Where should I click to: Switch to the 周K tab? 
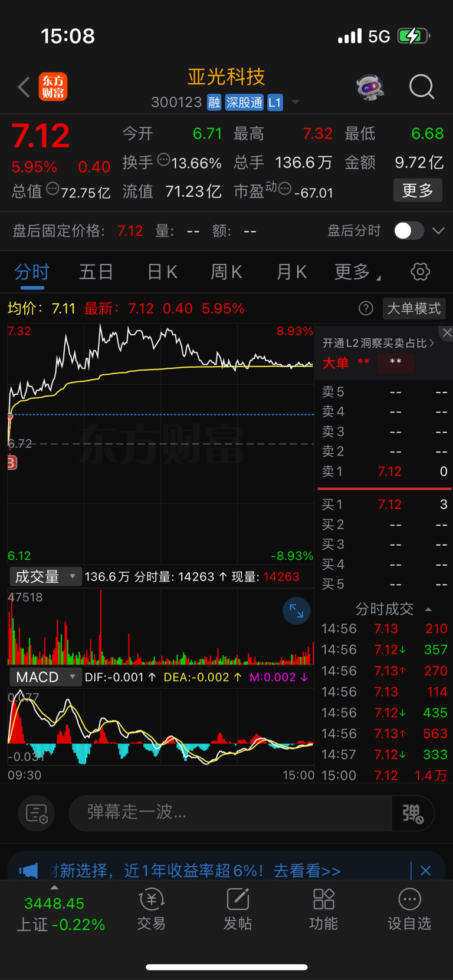click(226, 272)
